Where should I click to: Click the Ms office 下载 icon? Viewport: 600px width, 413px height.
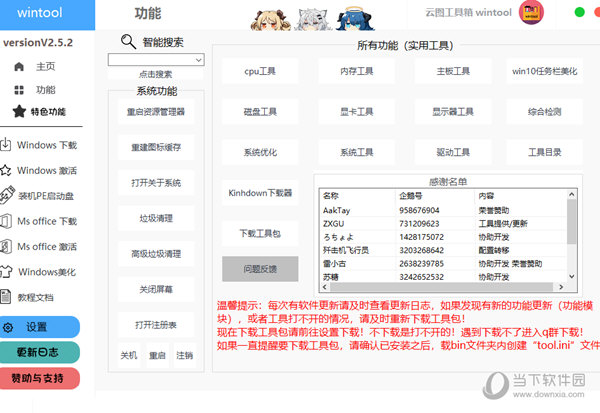(5, 221)
